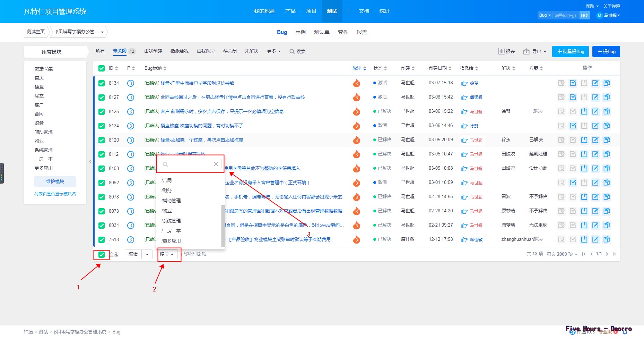
Task: Expand the 更多 filter dropdown
Action: click(273, 51)
